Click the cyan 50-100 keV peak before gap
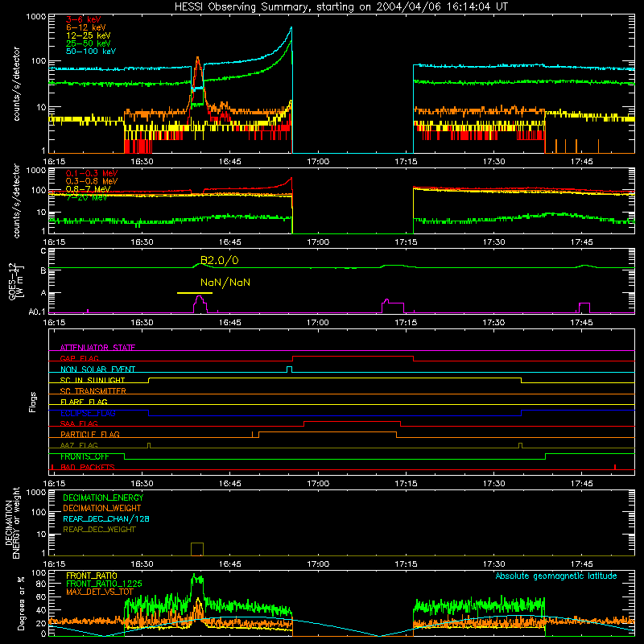Image resolution: width=644 pixels, height=644 pixels. (x=291, y=29)
